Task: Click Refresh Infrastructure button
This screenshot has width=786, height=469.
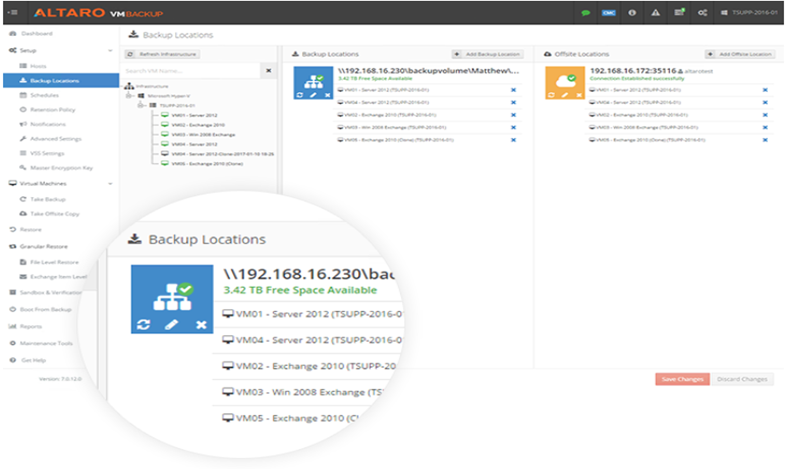Action: 162,54
